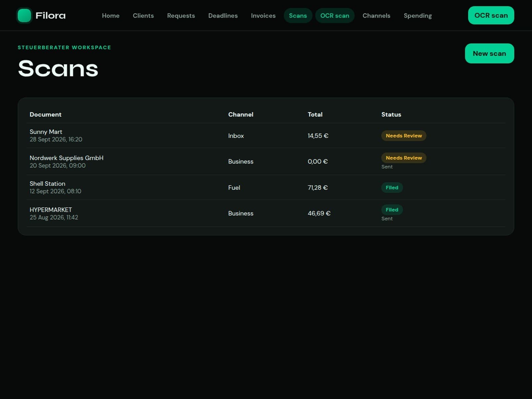
Task: Click the 14,55 € total
Action: click(318, 136)
